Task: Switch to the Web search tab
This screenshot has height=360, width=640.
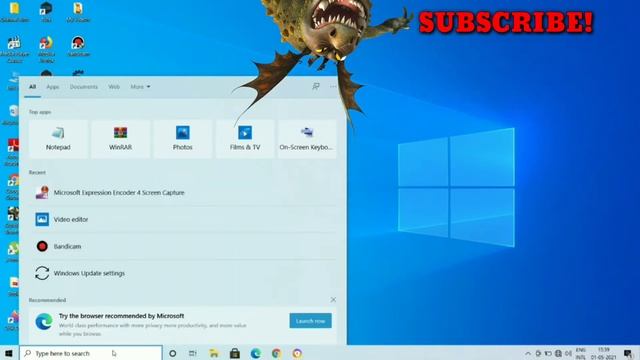Action: pos(114,87)
